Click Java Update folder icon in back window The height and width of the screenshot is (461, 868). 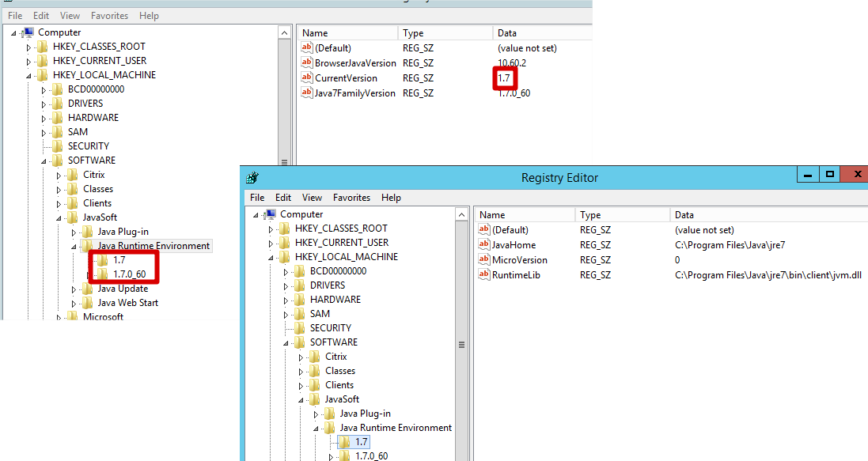(88, 289)
